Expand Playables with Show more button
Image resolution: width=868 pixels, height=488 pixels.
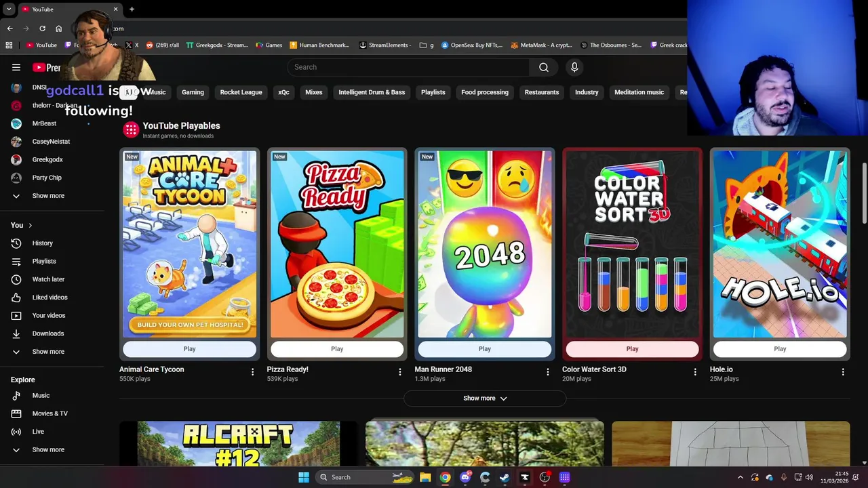(x=485, y=399)
